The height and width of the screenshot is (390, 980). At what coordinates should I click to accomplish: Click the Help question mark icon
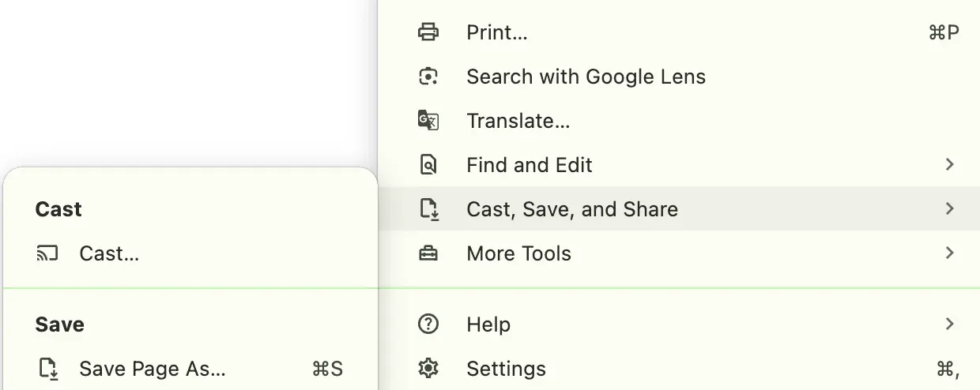[428, 324]
